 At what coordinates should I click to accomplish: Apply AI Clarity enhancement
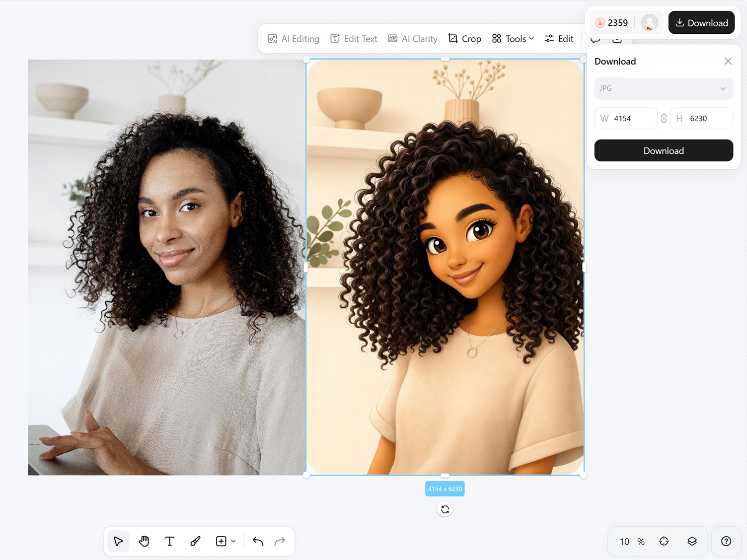(413, 39)
